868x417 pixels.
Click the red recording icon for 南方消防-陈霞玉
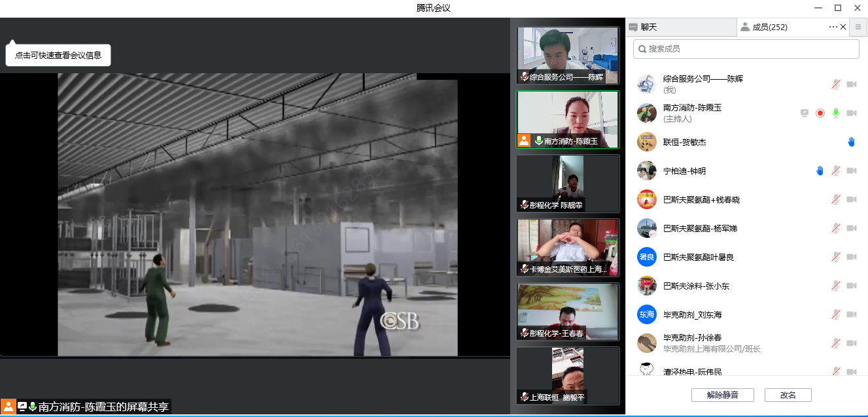click(x=820, y=113)
